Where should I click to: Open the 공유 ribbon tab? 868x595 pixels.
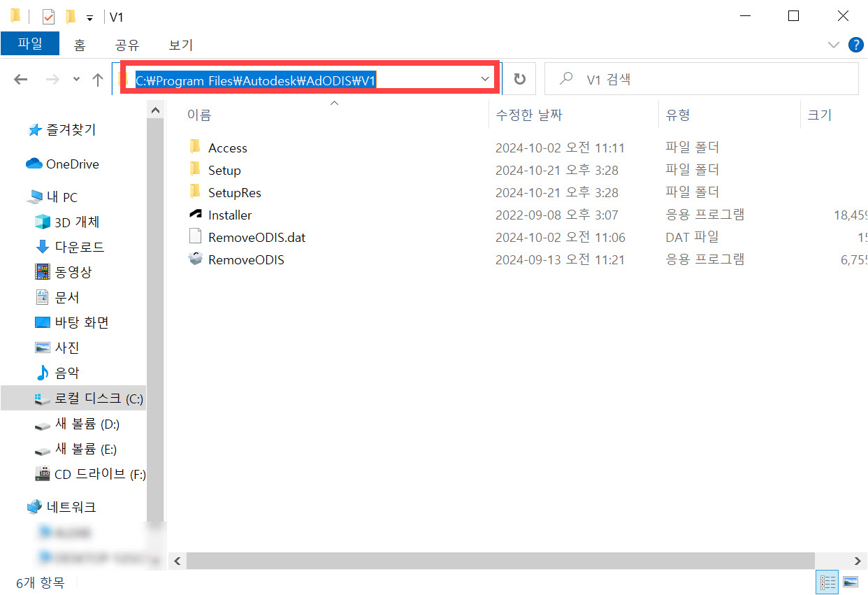127,45
